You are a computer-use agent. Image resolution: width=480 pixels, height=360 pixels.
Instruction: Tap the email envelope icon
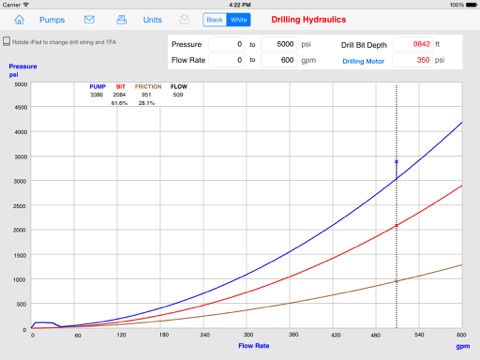[89, 20]
